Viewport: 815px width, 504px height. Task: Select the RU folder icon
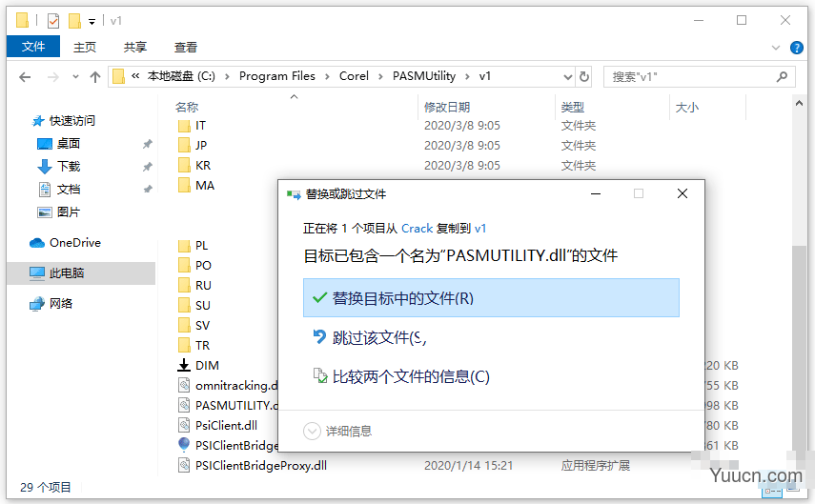tap(184, 285)
